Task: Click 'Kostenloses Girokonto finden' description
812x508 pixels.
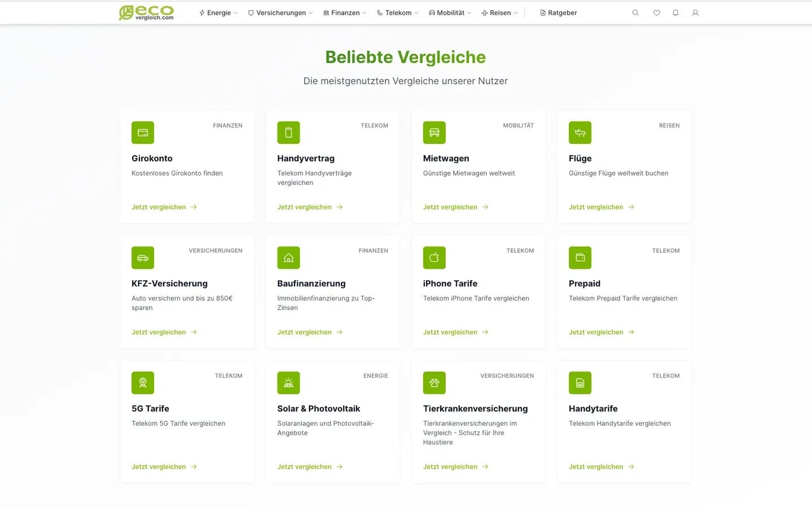Action: 177,173
